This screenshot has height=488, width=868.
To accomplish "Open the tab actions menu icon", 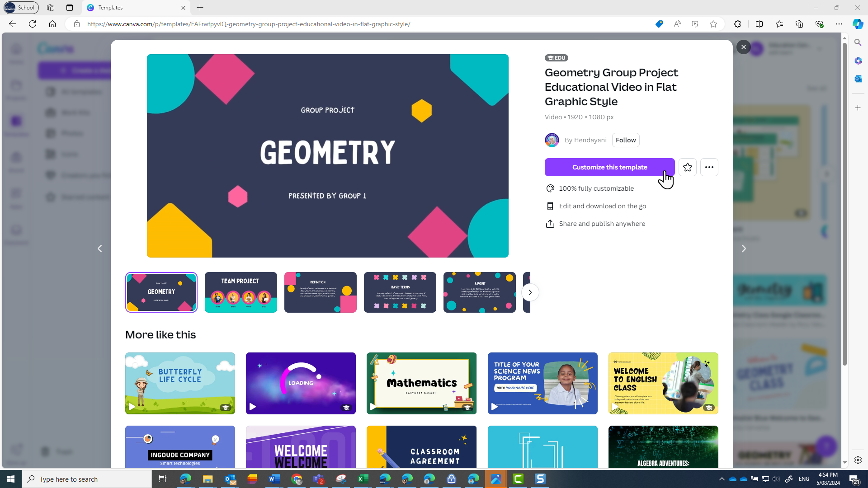I will coord(70,8).
